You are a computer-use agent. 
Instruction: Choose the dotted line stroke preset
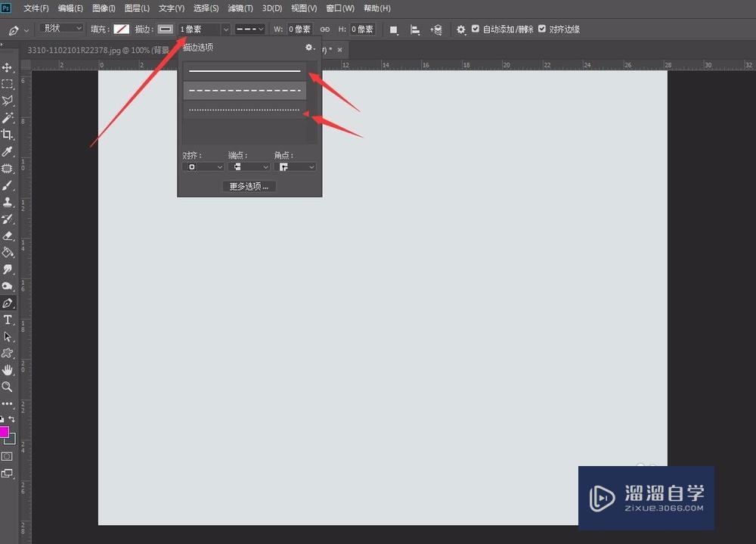(244, 110)
